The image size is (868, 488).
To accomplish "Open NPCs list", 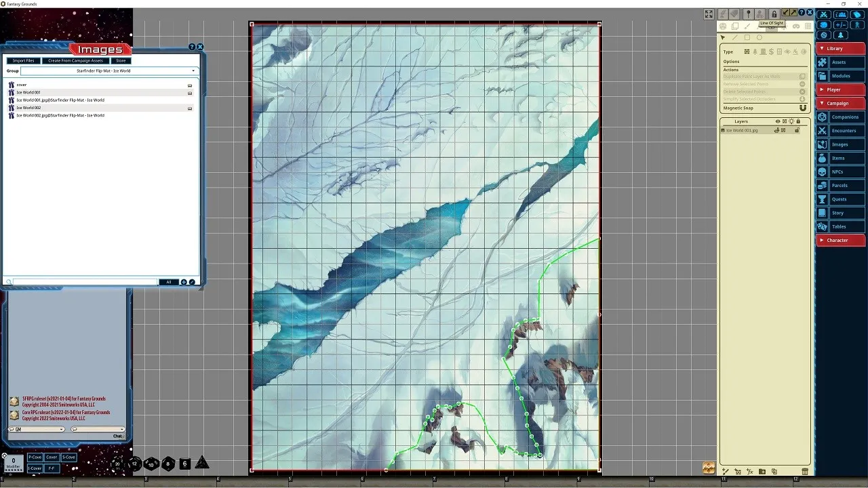I will (x=840, y=171).
